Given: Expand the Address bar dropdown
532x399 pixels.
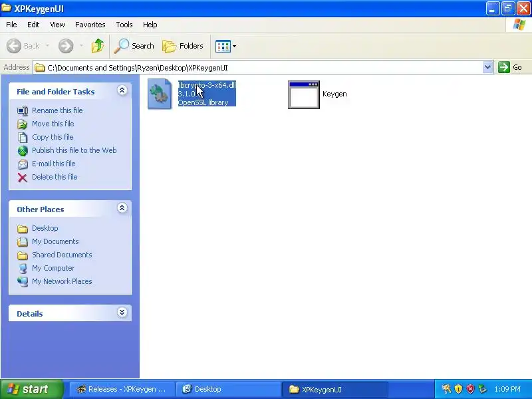Looking at the screenshot, I should pyautogui.click(x=487, y=67).
